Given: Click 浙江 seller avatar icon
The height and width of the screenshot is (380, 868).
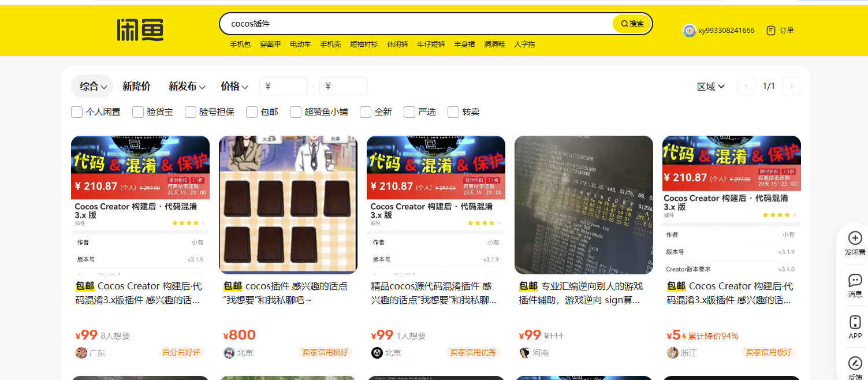Looking at the screenshot, I should pos(673,353).
